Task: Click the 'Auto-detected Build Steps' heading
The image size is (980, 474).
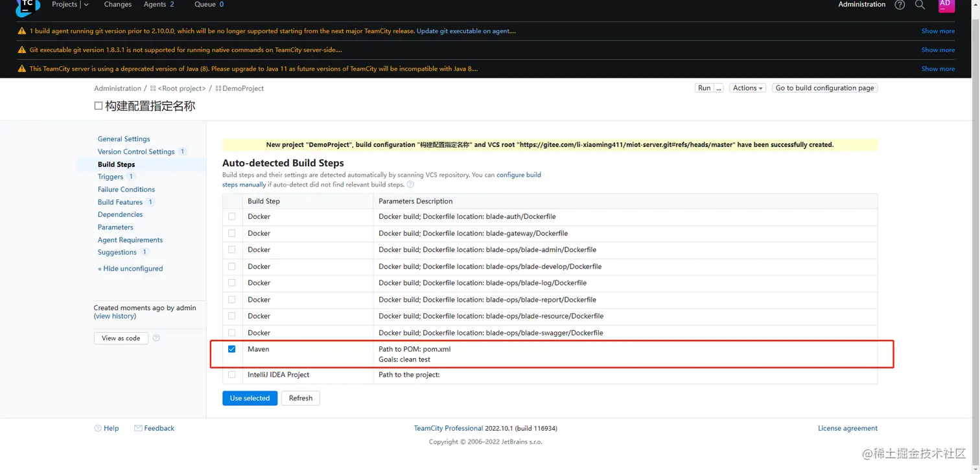Action: click(x=283, y=163)
